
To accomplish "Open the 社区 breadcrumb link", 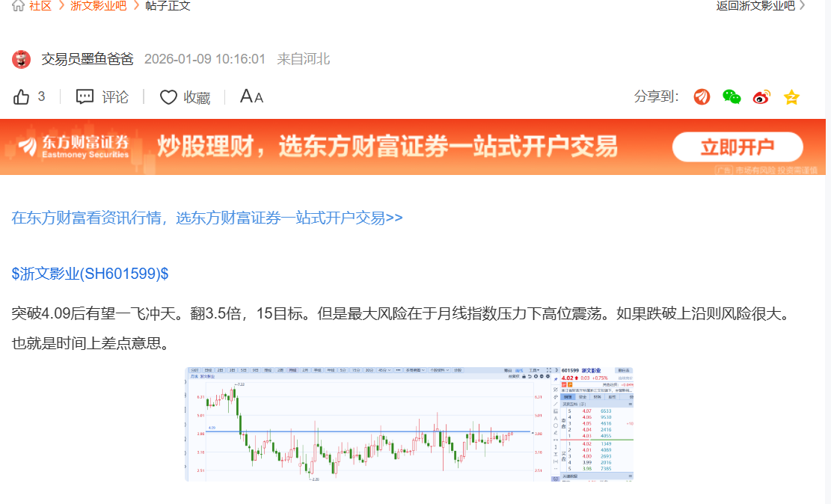I will click(x=40, y=6).
